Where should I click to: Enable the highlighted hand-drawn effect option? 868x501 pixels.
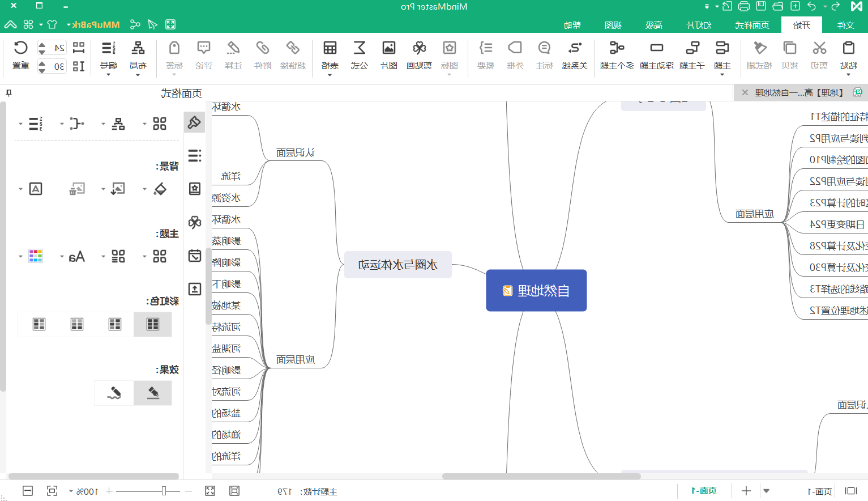pos(153,393)
